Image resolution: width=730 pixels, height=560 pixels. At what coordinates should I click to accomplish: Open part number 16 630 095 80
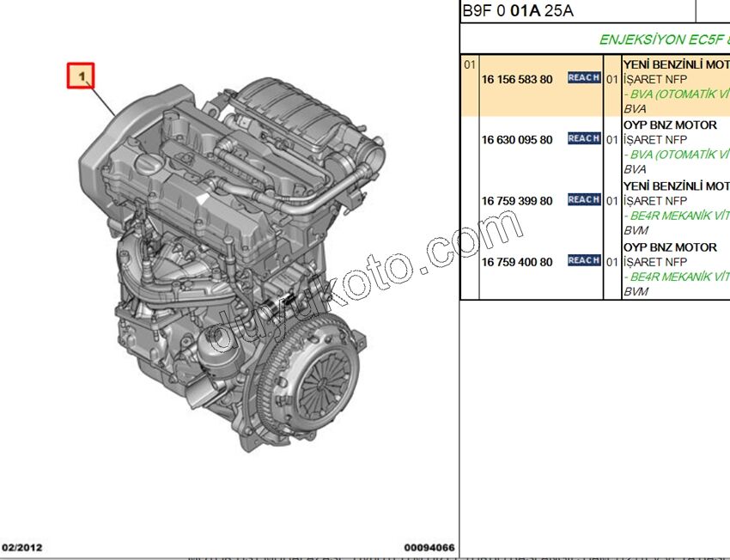pos(516,138)
